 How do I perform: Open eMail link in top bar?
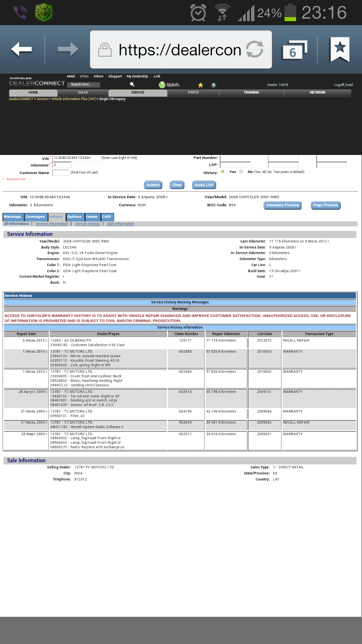[x=71, y=76]
